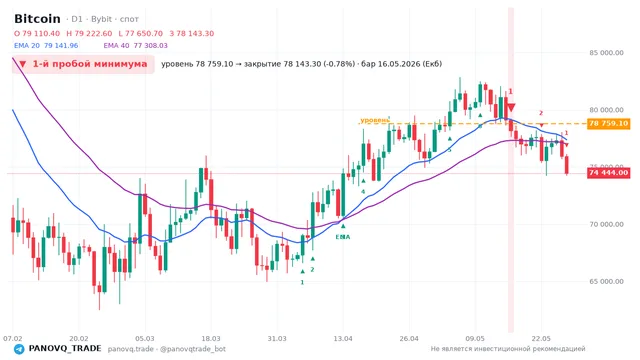Click the high value 'H 79 222.60'
640x360 pixels.
pos(89,33)
